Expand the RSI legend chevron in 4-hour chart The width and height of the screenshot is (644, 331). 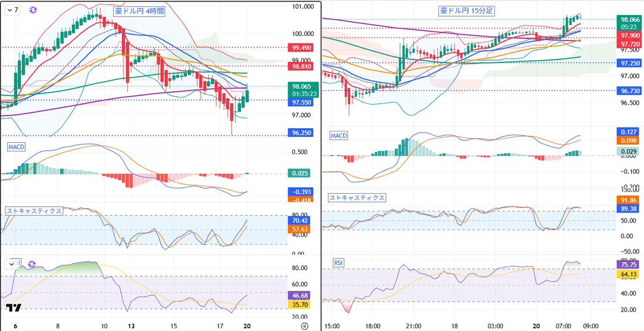point(11,264)
